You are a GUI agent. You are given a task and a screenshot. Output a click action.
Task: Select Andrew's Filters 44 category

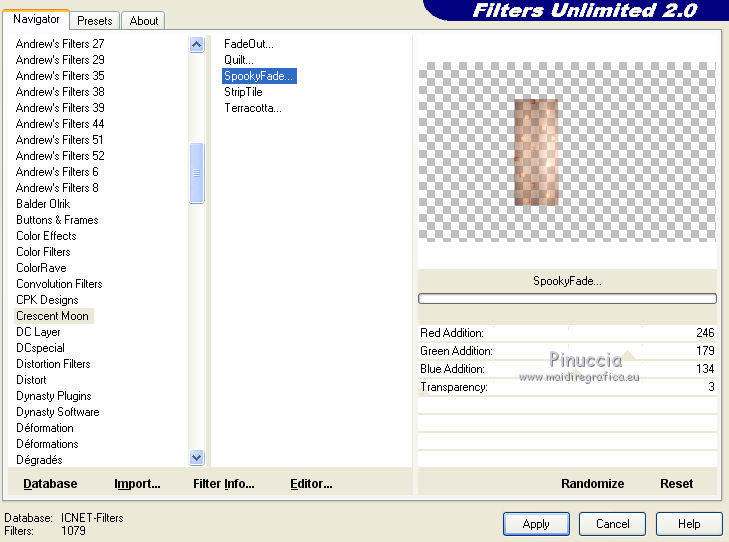click(x=60, y=124)
